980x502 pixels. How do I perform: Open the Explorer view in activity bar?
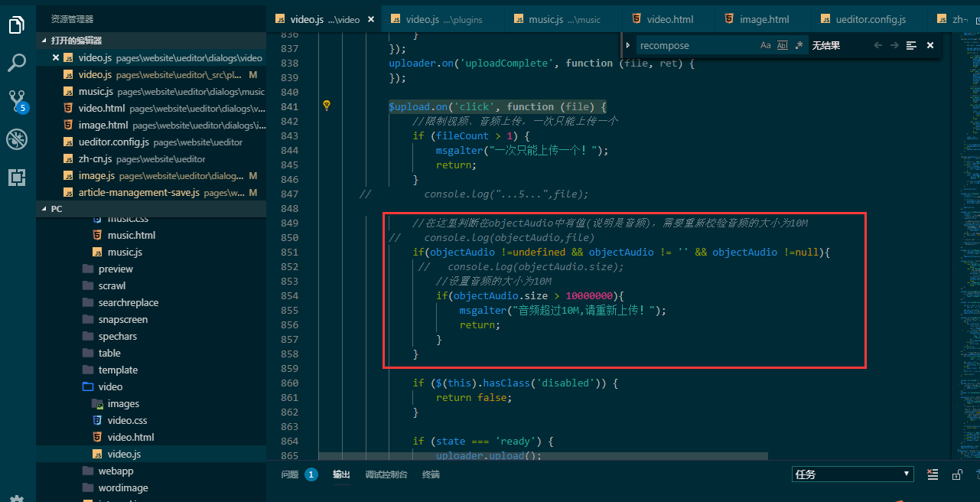point(17,25)
